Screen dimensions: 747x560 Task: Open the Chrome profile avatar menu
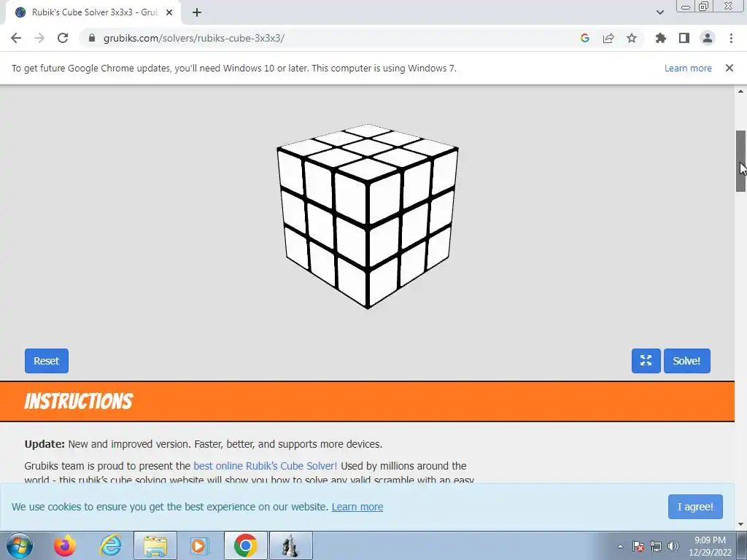[708, 38]
